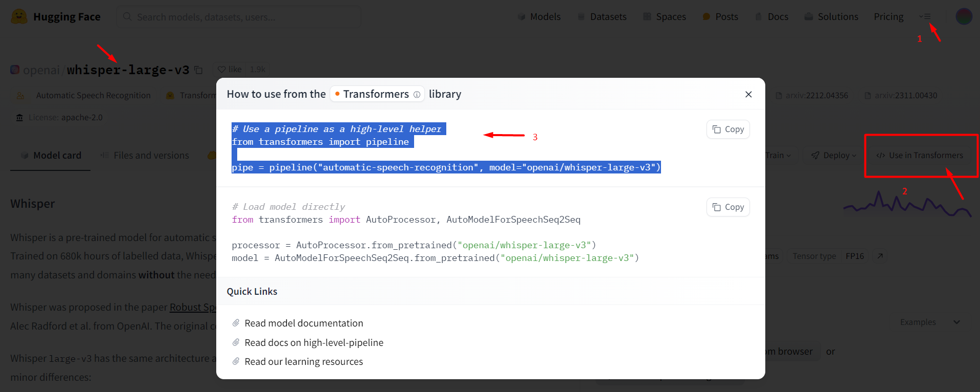Copy the model name with the copy icon
Image resolution: width=980 pixels, height=392 pixels.
click(x=198, y=70)
